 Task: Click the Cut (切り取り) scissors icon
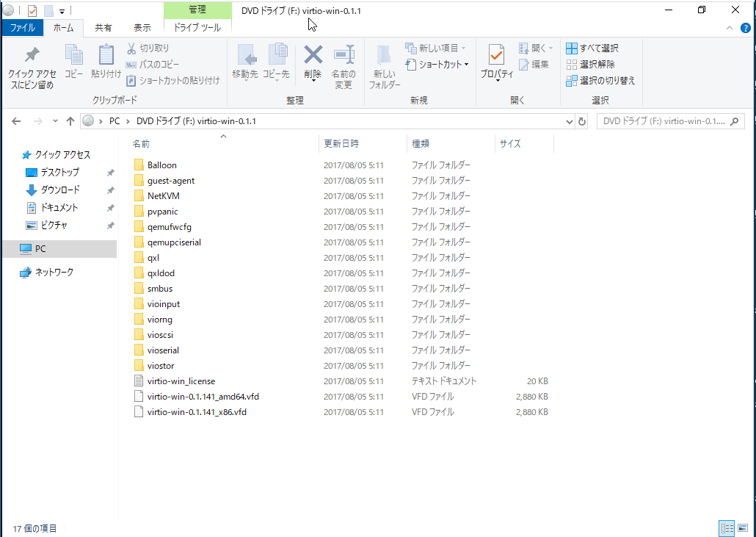[131, 48]
